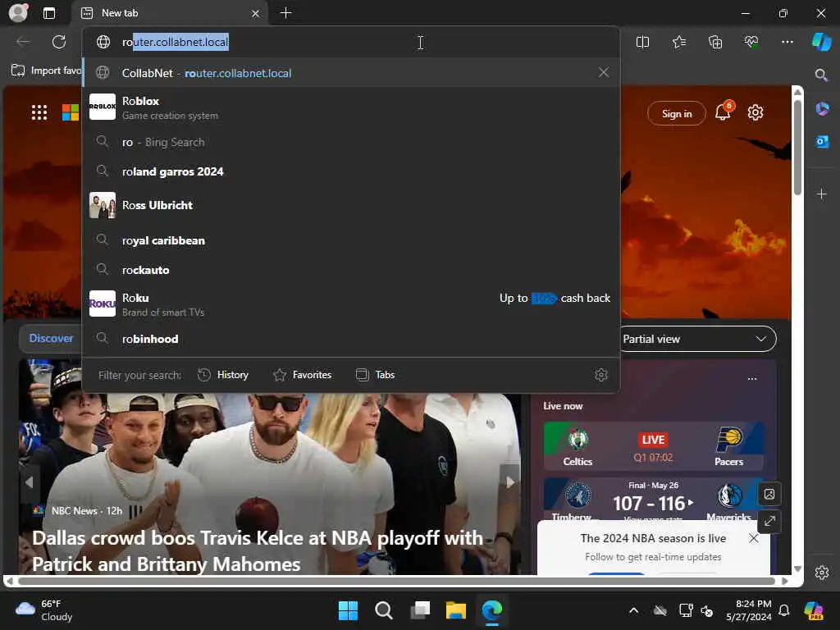Open a new tab with plus button

286,13
